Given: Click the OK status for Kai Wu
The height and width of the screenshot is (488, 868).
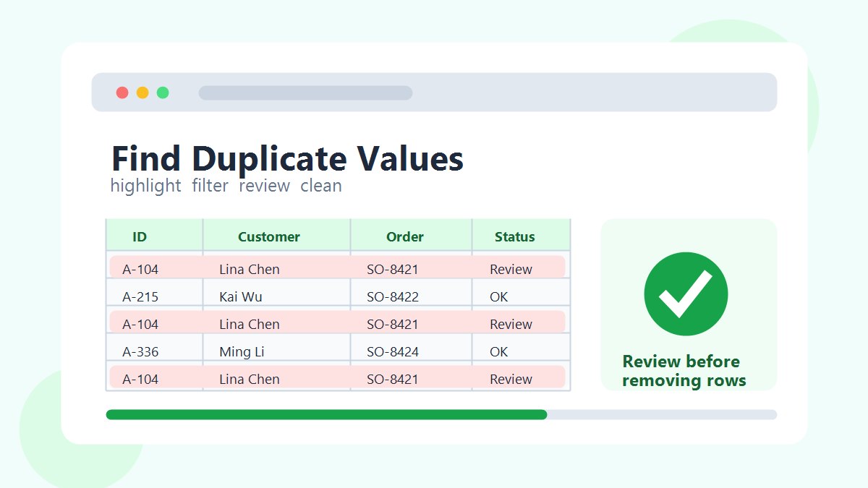Looking at the screenshot, I should (499, 296).
